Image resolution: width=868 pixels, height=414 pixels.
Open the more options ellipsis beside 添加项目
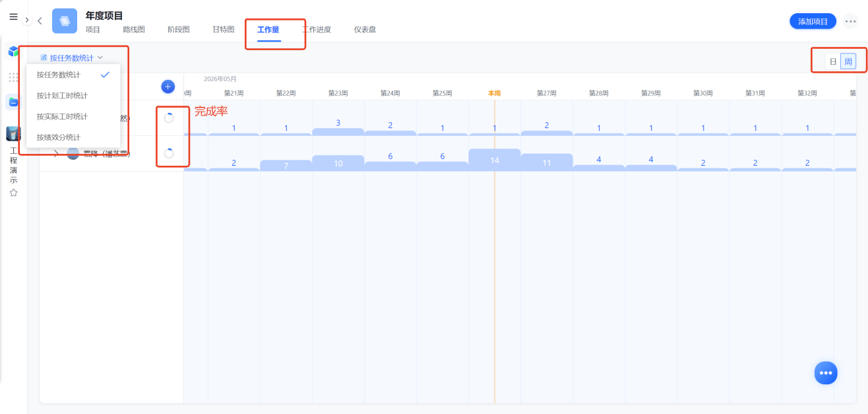(x=850, y=22)
